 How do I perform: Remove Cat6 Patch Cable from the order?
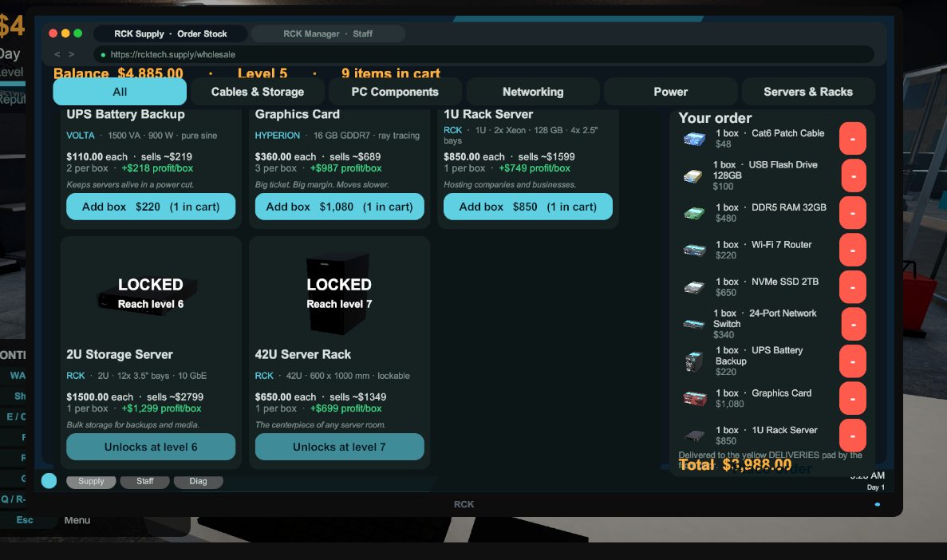click(x=852, y=138)
